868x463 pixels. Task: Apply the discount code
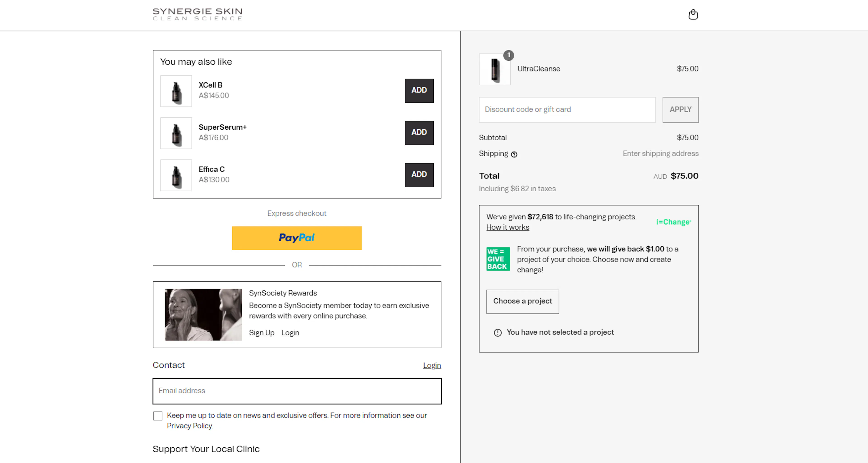pos(680,110)
